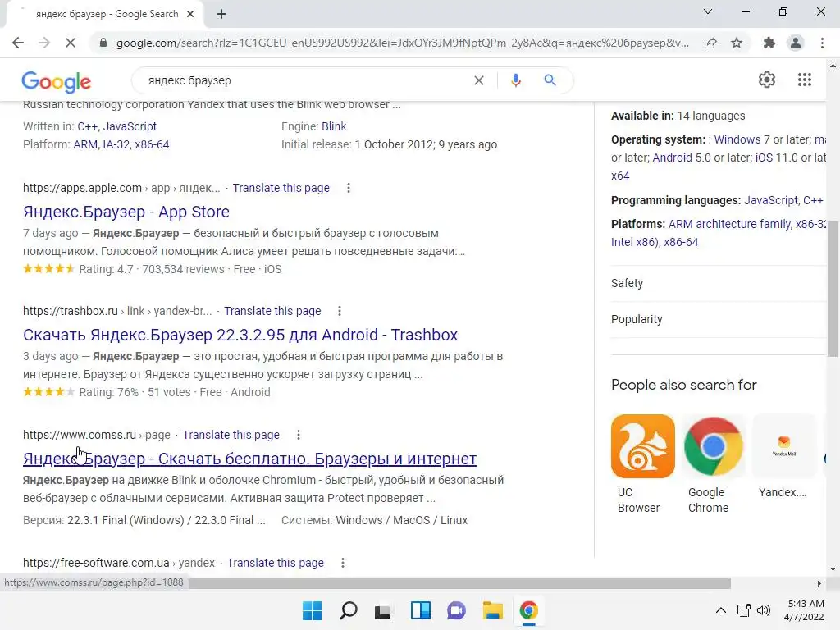Translate the free-software.com.ua result page

tap(276, 563)
